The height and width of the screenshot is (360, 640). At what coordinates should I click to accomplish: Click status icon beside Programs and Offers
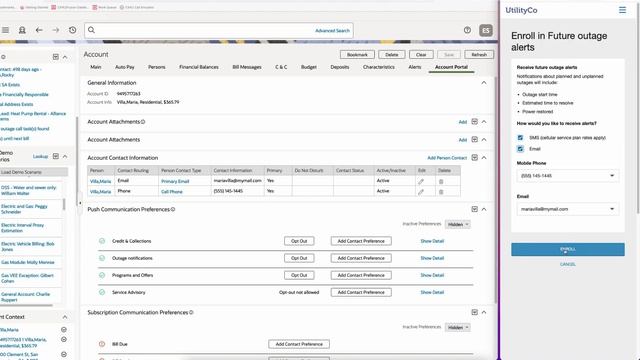pos(102,275)
